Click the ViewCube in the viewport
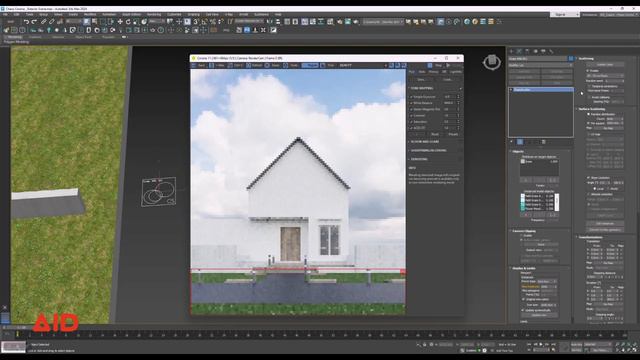Image resolution: width=640 pixels, height=360 pixels. tap(492, 62)
